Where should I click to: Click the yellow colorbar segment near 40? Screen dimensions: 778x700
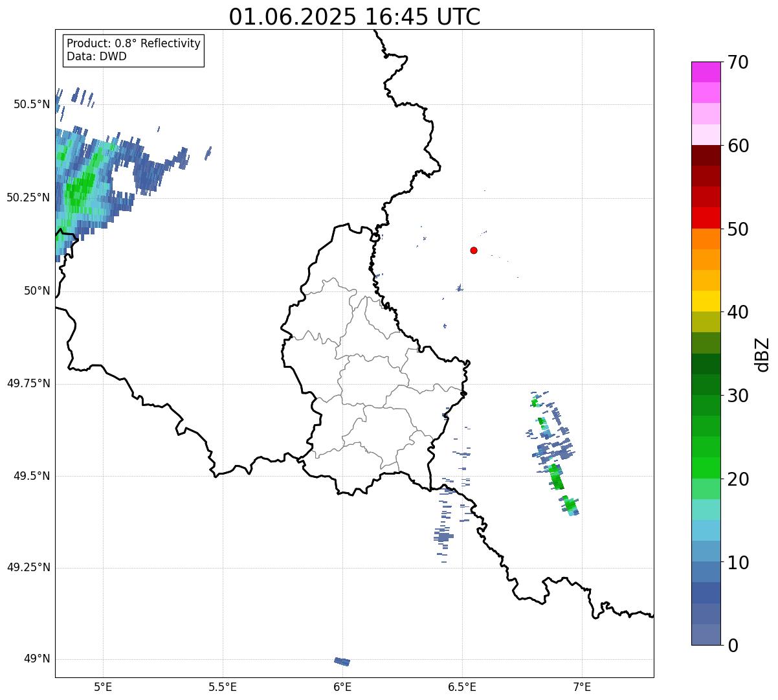[706, 301]
